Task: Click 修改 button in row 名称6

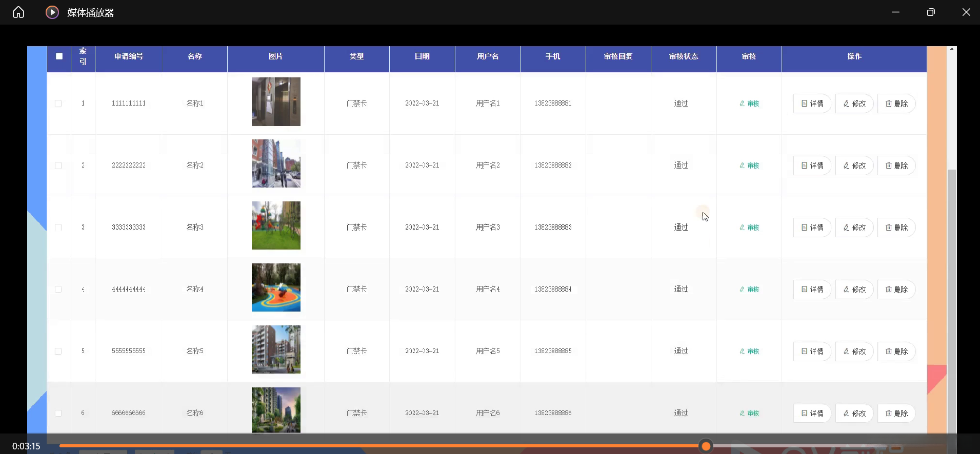Action: 854,414
